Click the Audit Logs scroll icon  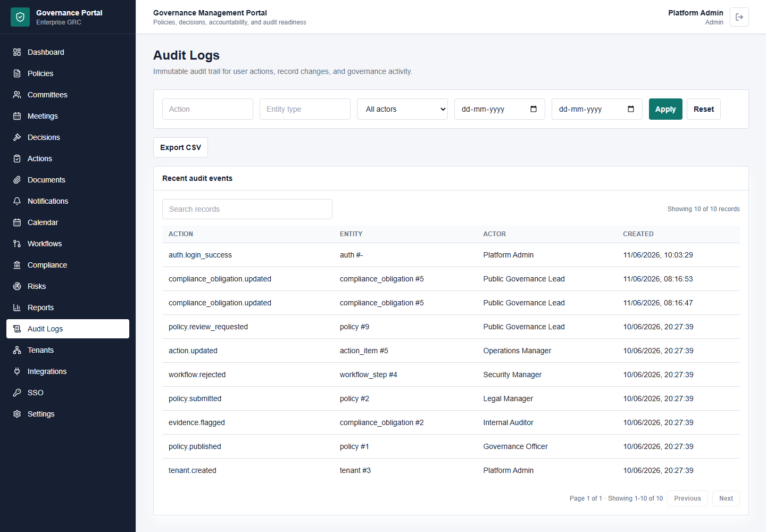point(17,329)
